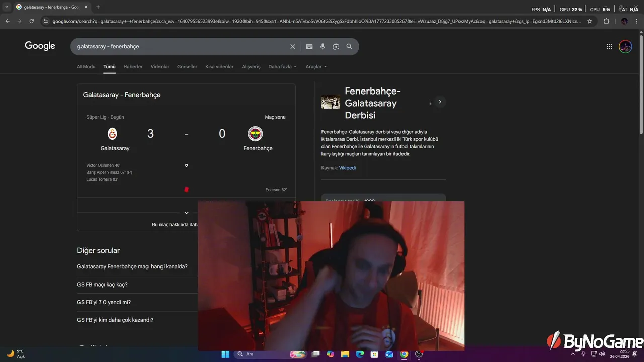
Task: Click the Fenerbahçe team name
Action: pyautogui.click(x=258, y=148)
